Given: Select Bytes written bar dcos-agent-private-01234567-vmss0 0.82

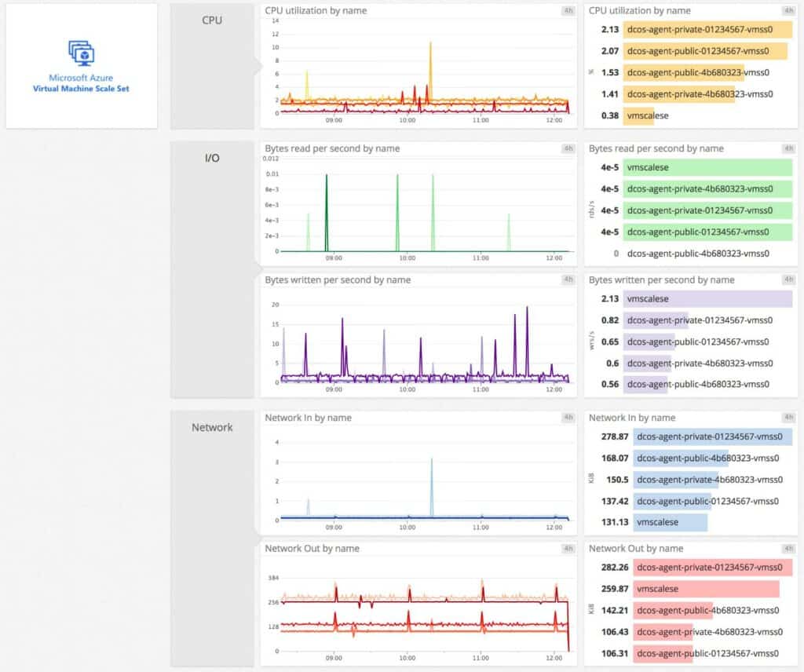Looking at the screenshot, I should click(656, 320).
